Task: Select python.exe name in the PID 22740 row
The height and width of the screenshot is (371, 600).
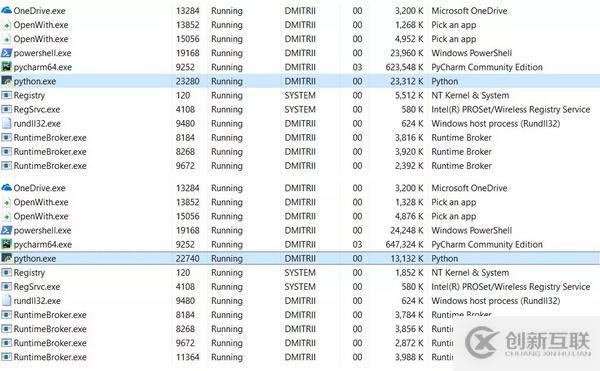Action: click(35, 259)
